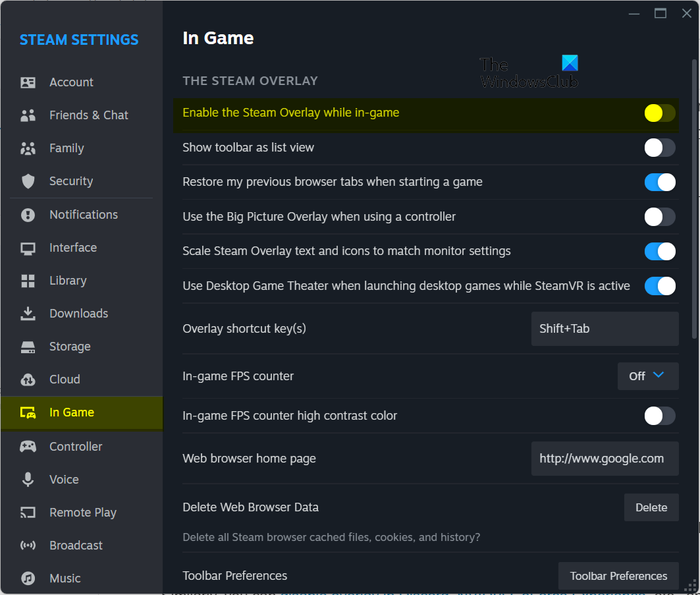Viewport: 700px width, 595px height.
Task: Edit the Web browser home page field
Action: [x=604, y=459]
